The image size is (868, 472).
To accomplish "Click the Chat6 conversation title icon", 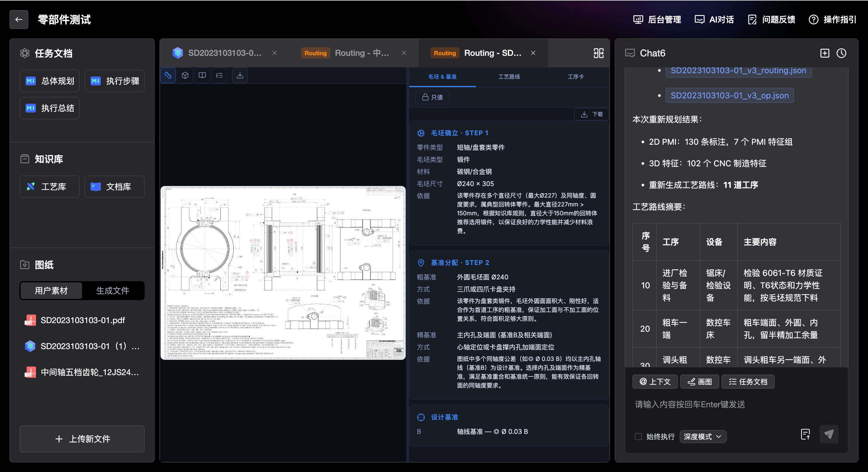I will (630, 53).
